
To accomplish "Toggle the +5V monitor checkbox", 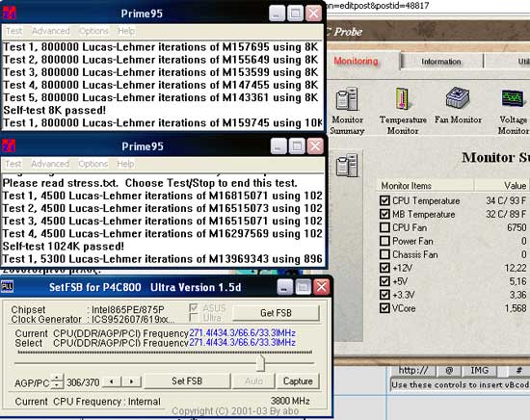I will tap(384, 281).
